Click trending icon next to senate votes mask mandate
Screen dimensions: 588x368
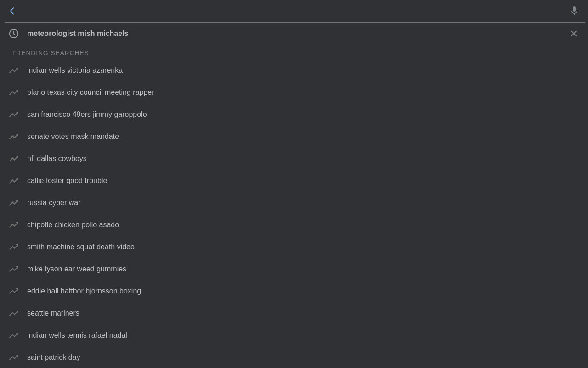coord(14,137)
